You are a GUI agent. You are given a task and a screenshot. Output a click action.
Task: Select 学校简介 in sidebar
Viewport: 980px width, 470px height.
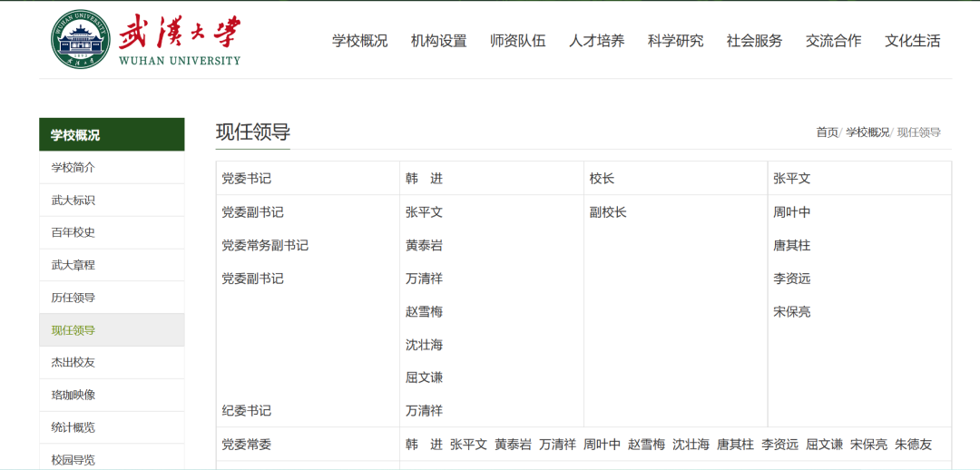112,168
